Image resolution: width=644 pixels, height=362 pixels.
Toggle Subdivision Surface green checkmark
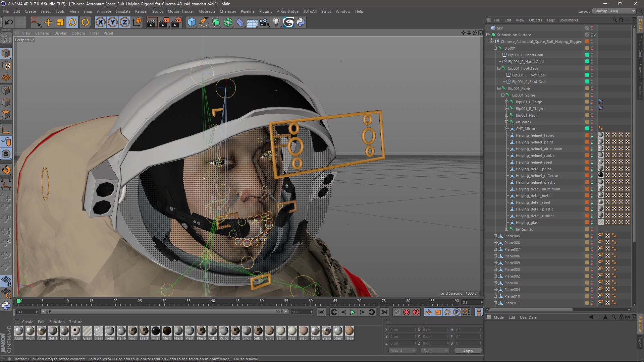pos(595,35)
